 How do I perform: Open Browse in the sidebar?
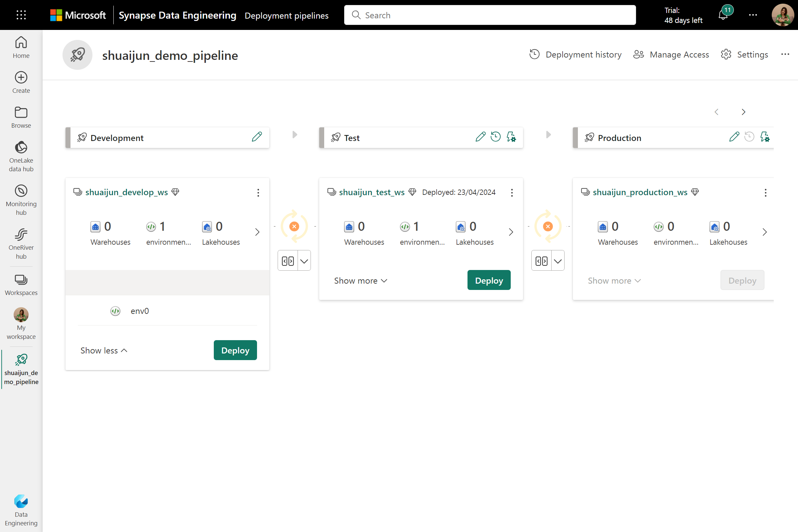coord(21,117)
